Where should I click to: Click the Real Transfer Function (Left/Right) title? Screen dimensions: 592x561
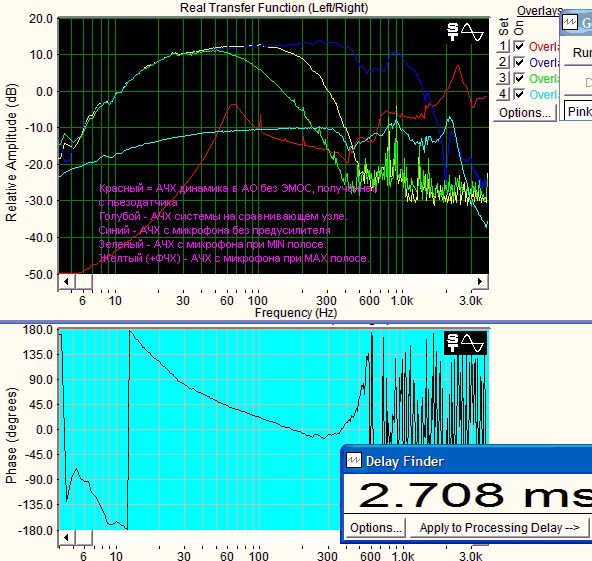274,8
